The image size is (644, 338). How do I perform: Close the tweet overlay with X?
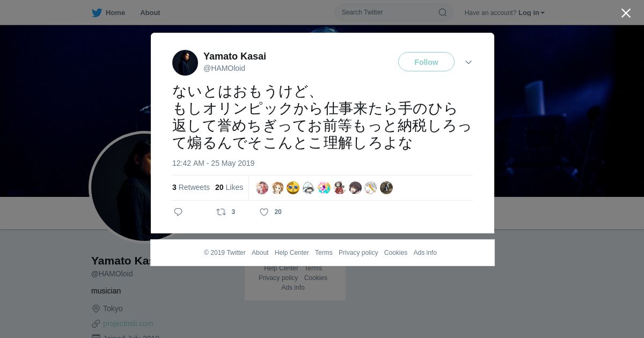pos(626,13)
